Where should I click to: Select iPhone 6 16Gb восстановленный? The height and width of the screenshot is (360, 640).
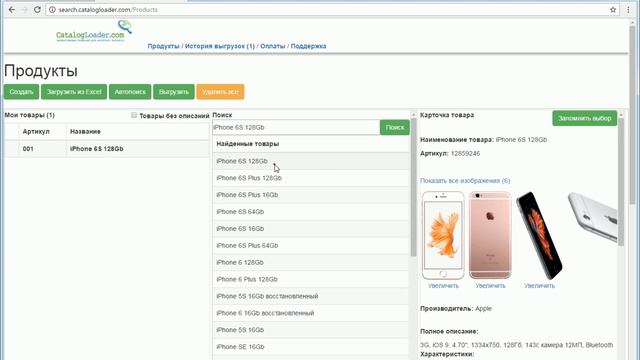tap(310, 313)
